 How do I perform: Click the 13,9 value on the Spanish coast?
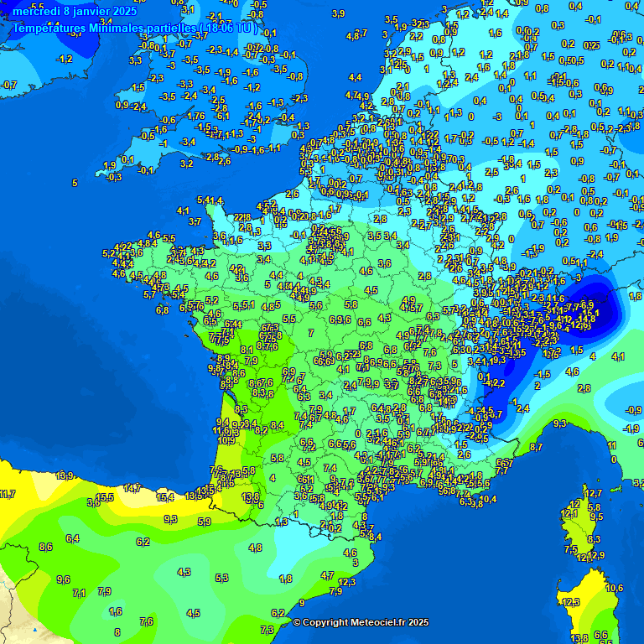point(65,475)
